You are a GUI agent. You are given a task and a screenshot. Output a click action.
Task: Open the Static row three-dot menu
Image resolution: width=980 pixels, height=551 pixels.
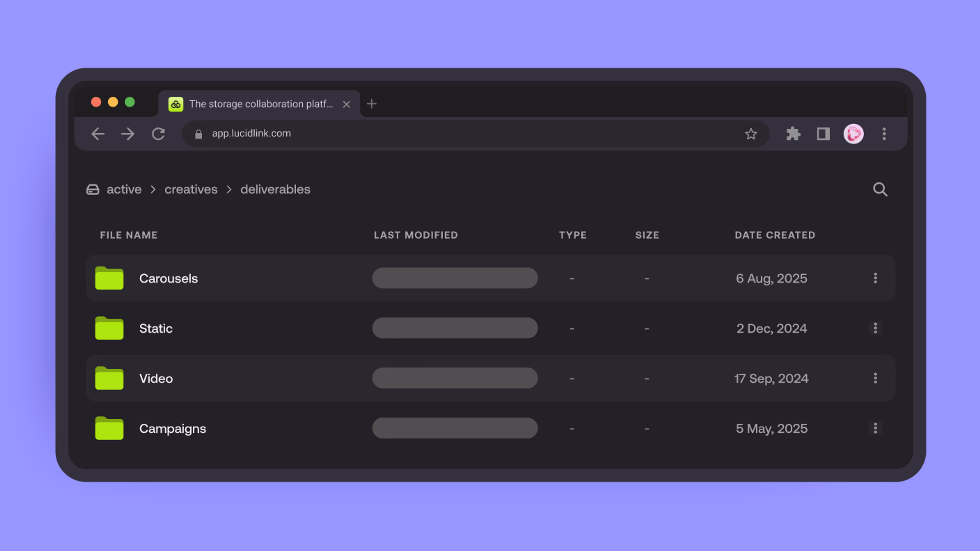coord(875,328)
